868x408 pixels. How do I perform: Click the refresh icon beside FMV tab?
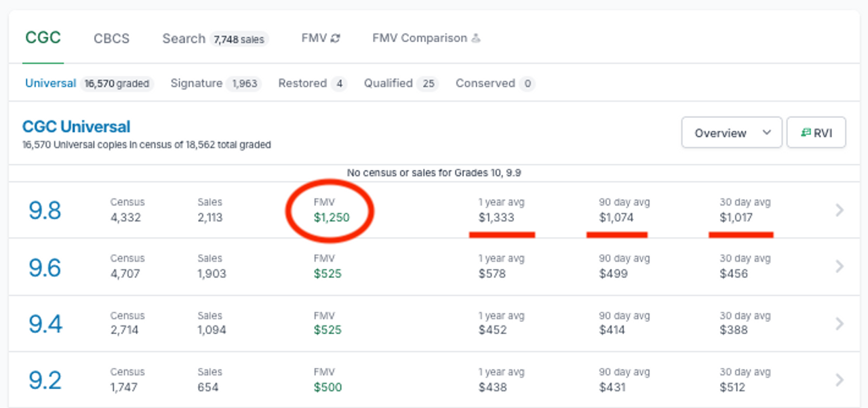click(335, 39)
